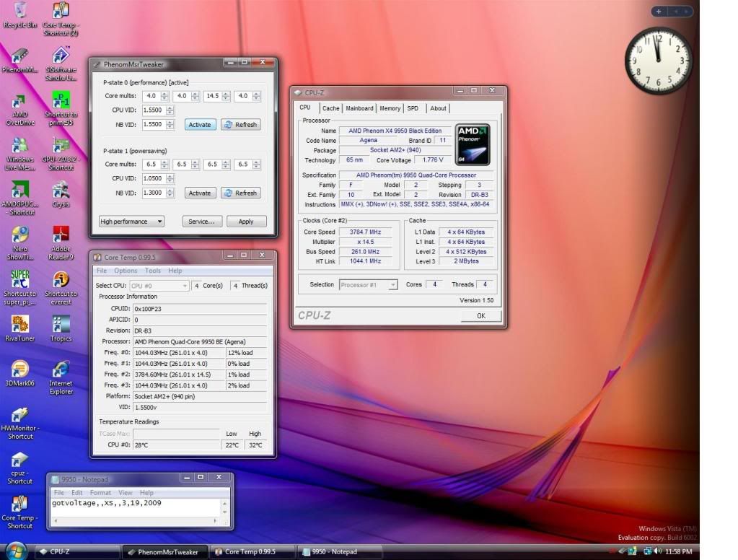Launch the HWMonitor desktop shortcut
This screenshot has height=560, width=738.
(x=20, y=416)
